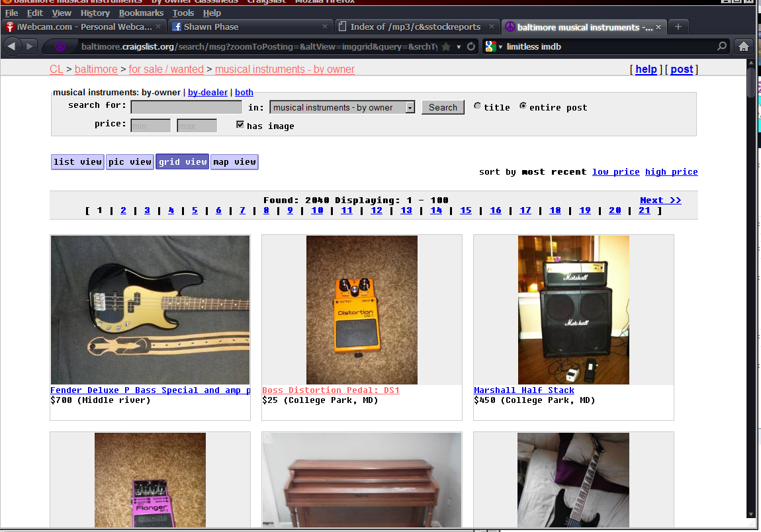The width and height of the screenshot is (761, 532).
Task: Bookmark this page with the star icon
Action: [x=446, y=46]
